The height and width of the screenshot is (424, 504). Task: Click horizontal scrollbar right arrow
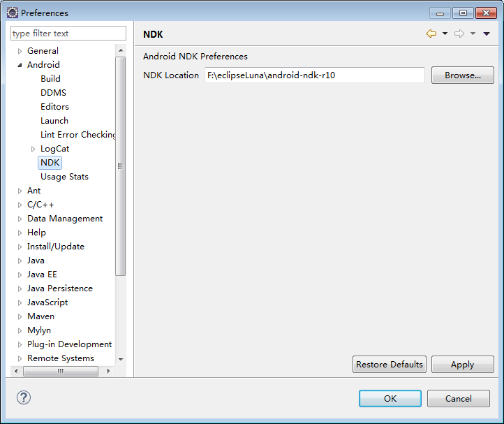click(x=109, y=371)
